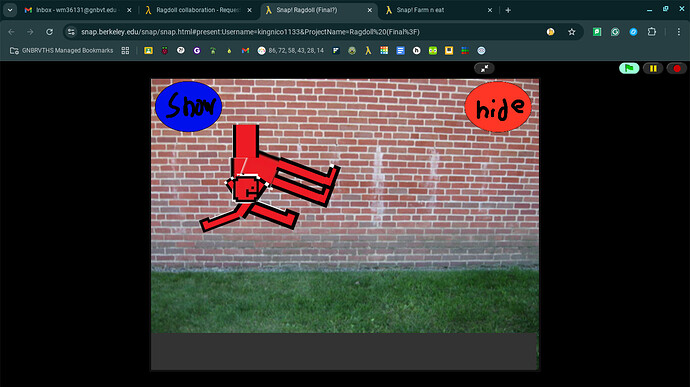Open GNBRVTHS Managed Bookmarks folder
Image resolution: width=690 pixels, height=387 pixels.
coord(62,51)
